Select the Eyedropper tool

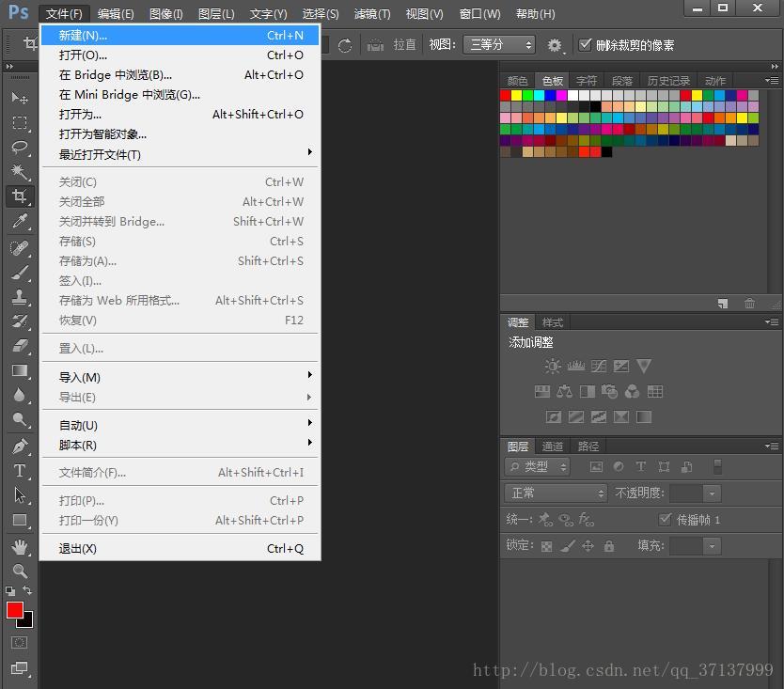click(20, 221)
